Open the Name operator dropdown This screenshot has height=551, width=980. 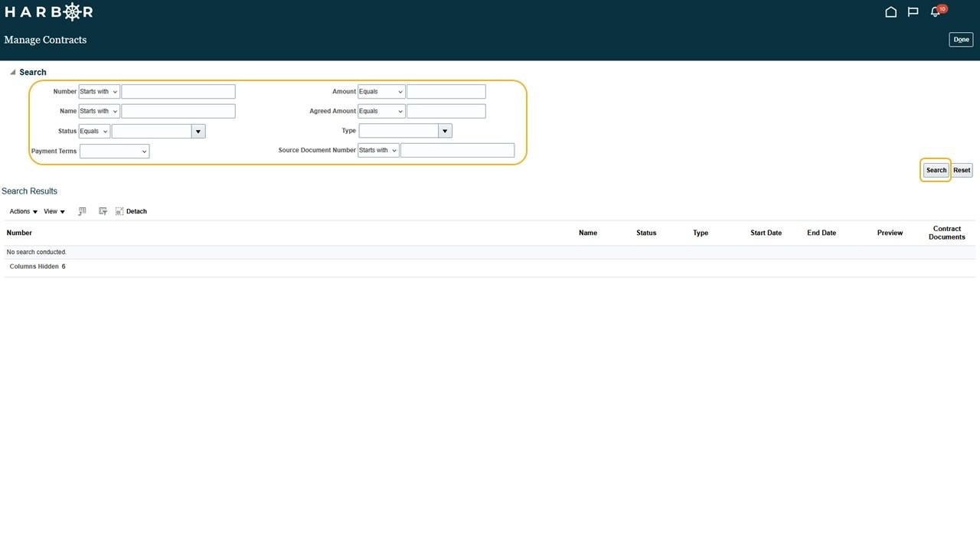[x=99, y=111]
